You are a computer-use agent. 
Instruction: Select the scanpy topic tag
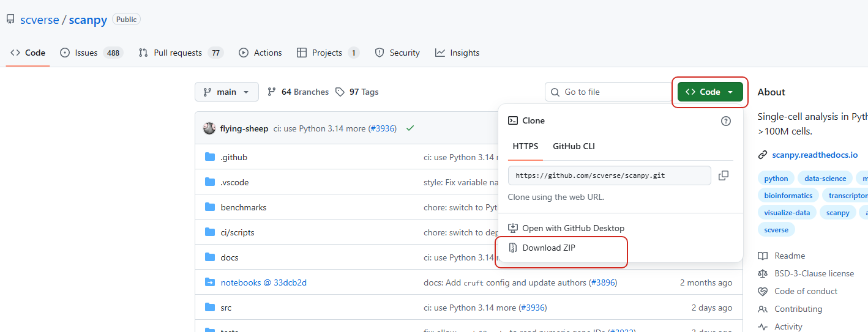(838, 213)
